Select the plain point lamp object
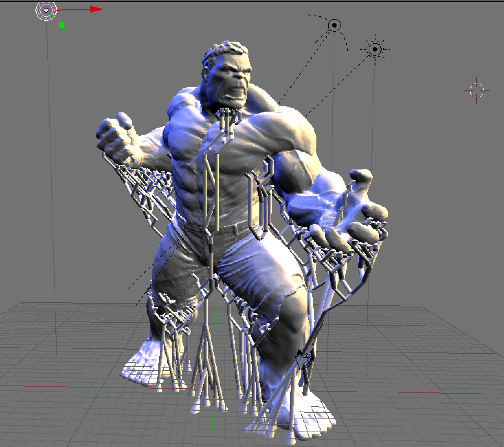Image resolution: width=504 pixels, height=447 pixels. (334, 25)
